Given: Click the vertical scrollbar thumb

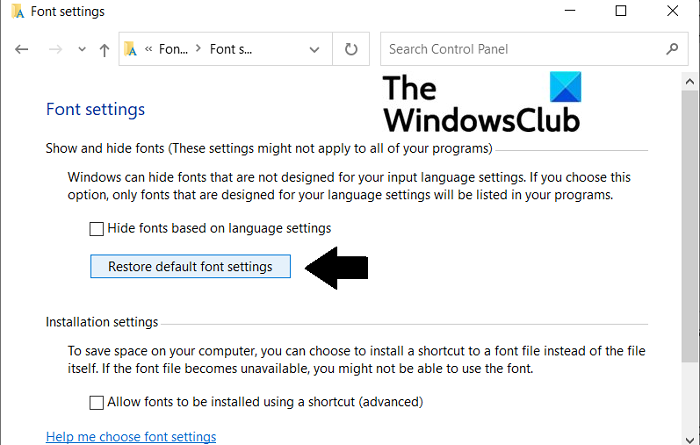Looking at the screenshot, I should click(x=690, y=226).
